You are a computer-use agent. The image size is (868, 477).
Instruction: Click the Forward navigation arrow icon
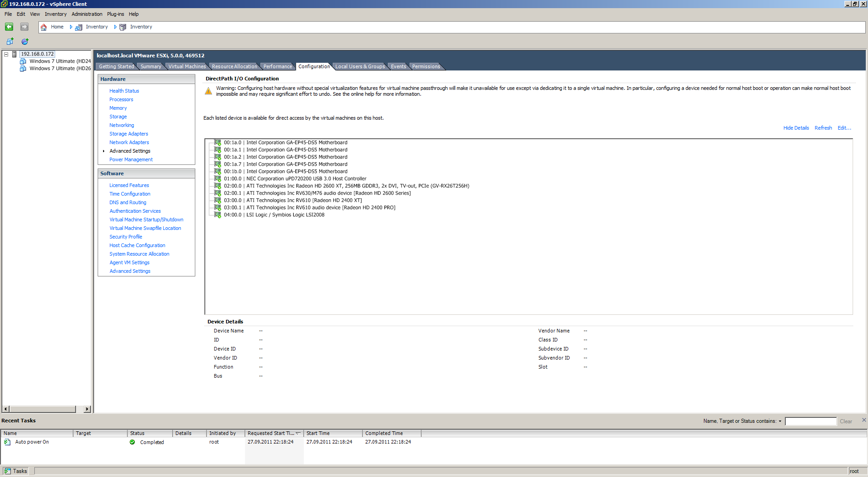coord(24,27)
